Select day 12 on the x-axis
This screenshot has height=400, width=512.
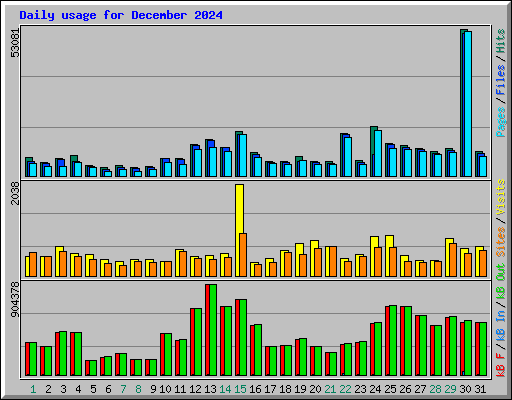[195, 389]
